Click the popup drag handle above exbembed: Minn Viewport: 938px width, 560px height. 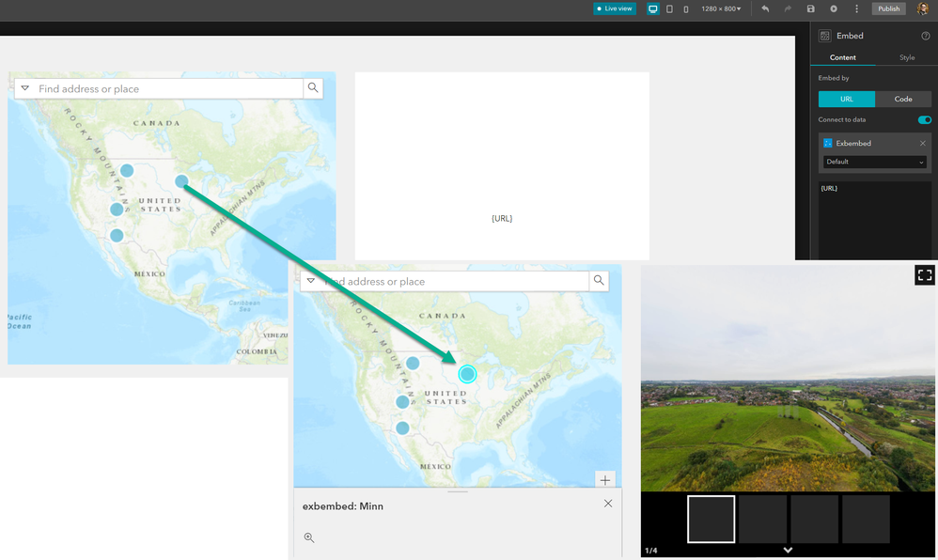coord(458,491)
